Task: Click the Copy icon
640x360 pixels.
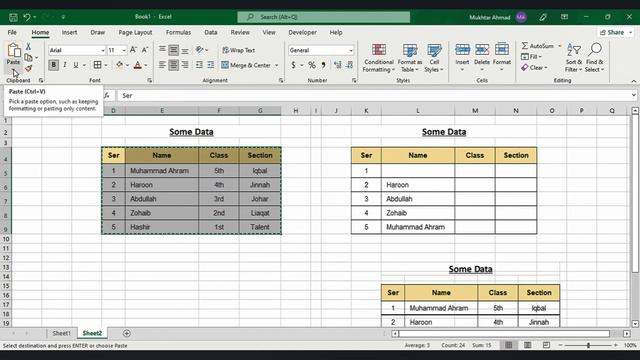Action: point(28,58)
